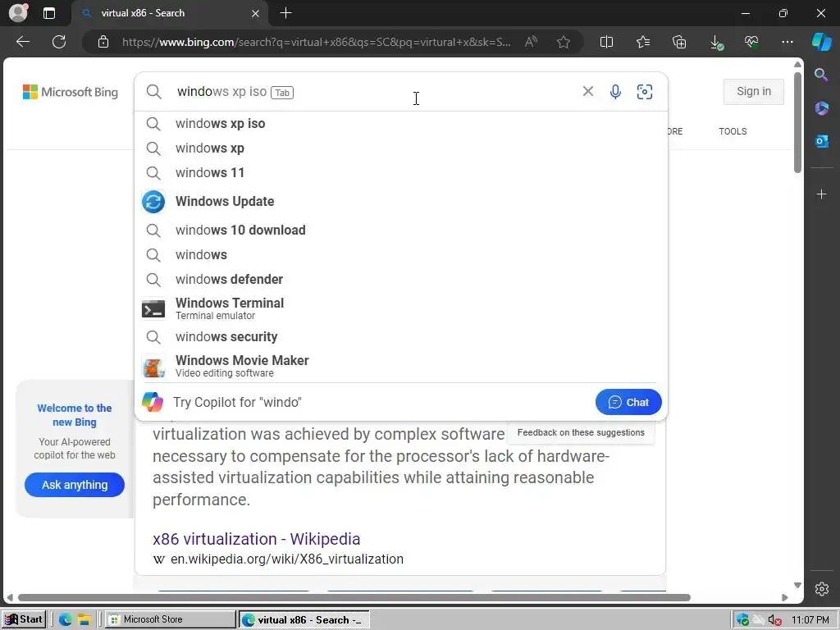
Task: Select suggestion "Windows Movie Maker"
Action: [x=401, y=367]
